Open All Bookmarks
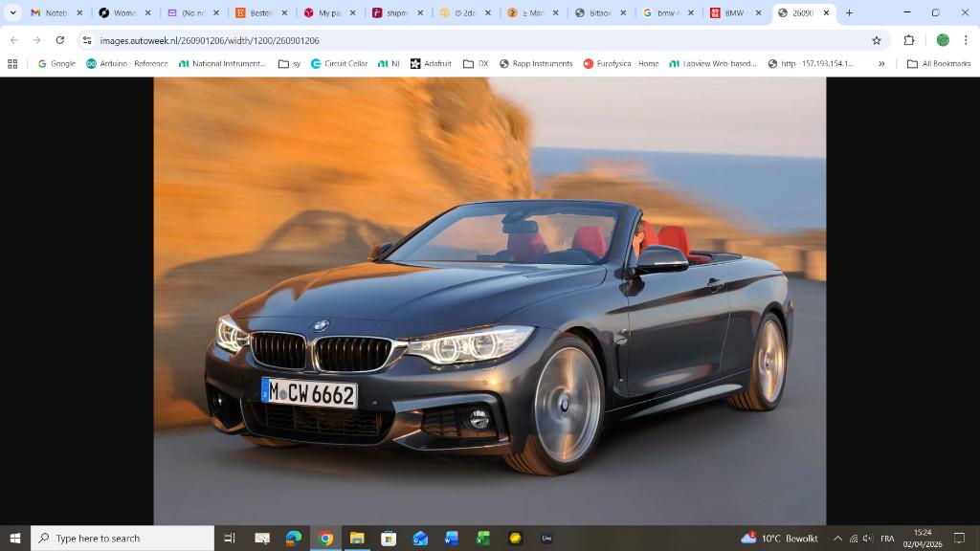 click(942, 63)
